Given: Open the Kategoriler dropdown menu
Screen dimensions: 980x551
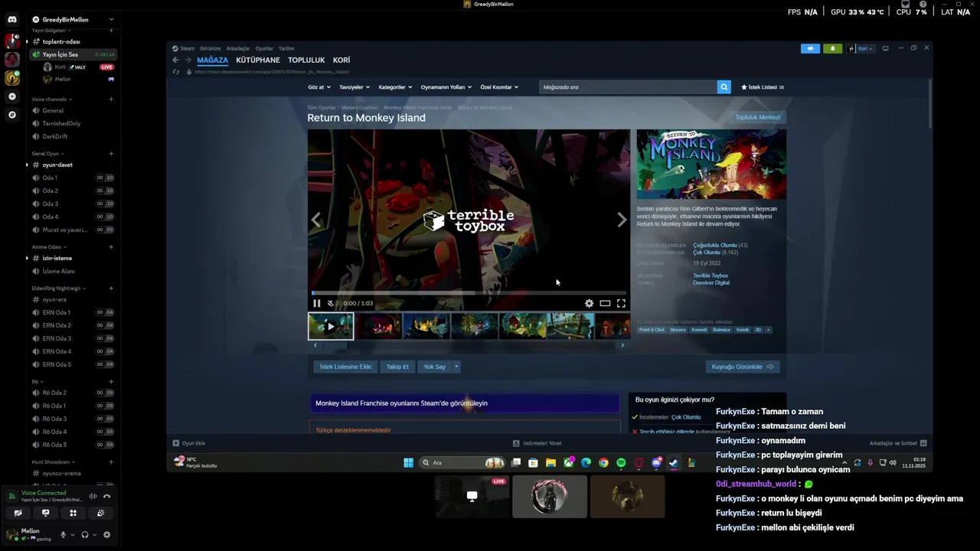Looking at the screenshot, I should pos(395,87).
